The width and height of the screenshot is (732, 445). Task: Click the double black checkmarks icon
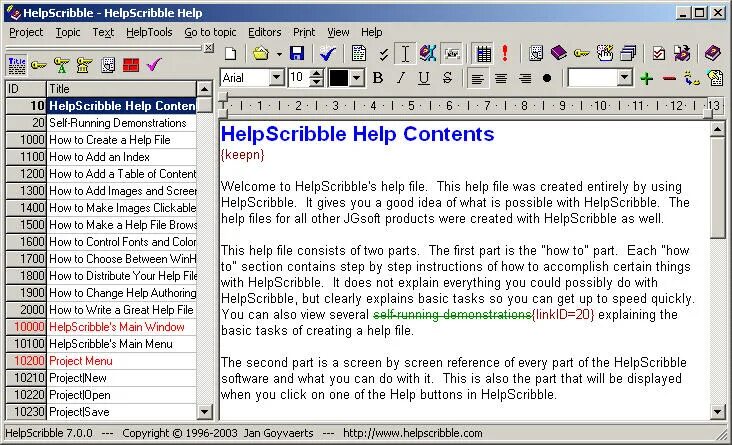click(384, 54)
